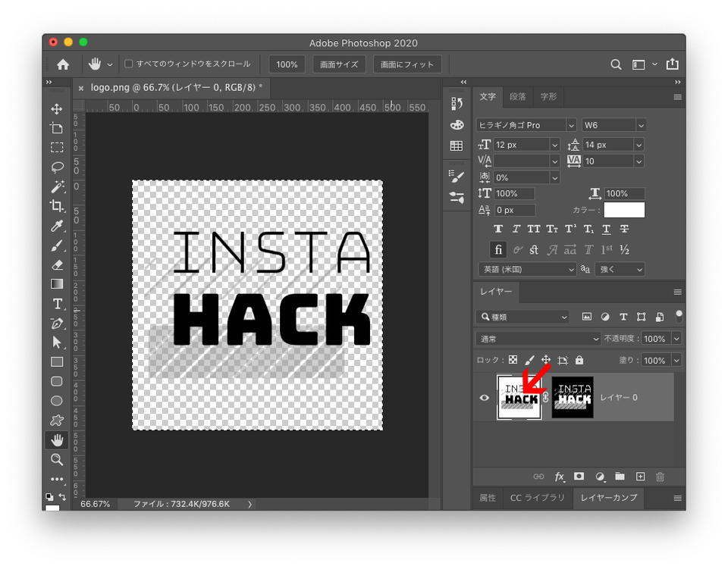Switch to the CC ライブラリ tab

[x=537, y=498]
